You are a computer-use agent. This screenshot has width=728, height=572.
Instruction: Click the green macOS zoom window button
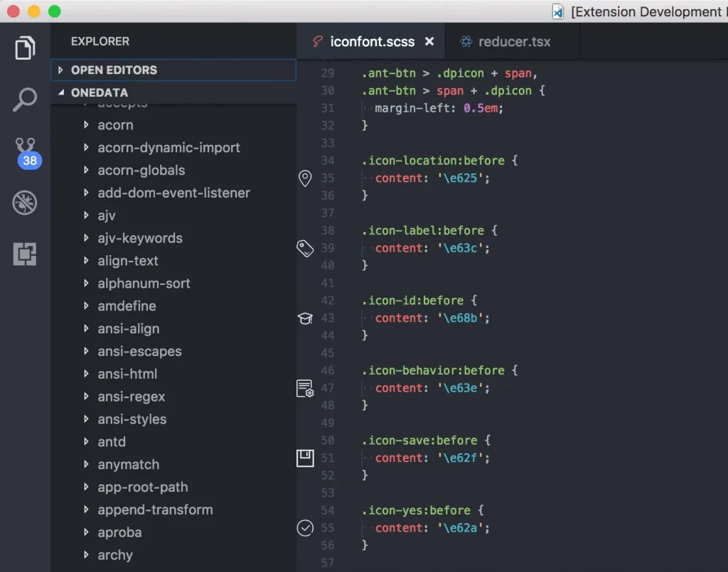coord(55,11)
